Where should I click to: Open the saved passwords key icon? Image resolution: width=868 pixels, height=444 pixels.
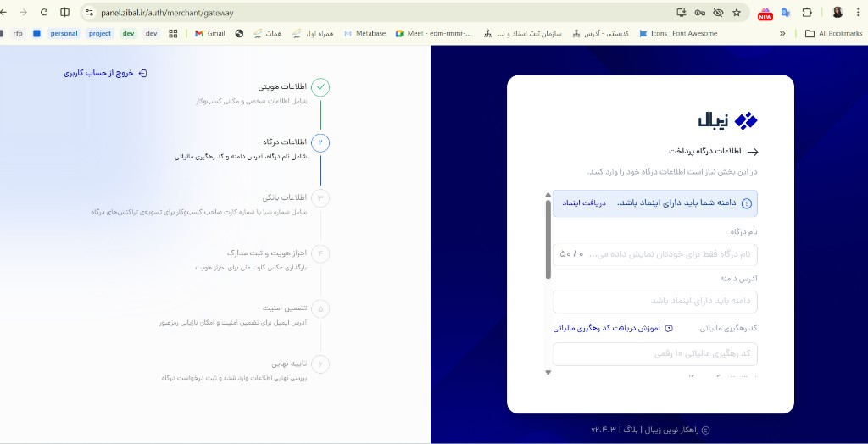699,12
